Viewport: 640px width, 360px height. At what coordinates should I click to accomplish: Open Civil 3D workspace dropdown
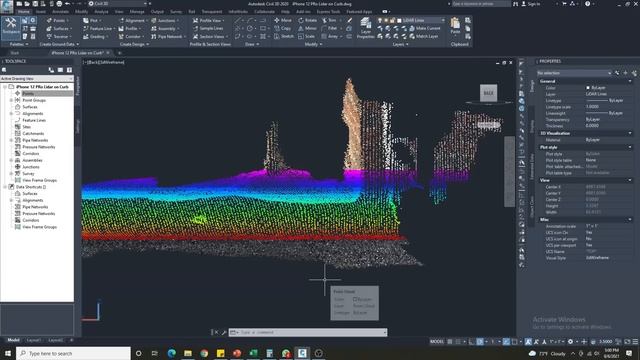tap(118, 4)
